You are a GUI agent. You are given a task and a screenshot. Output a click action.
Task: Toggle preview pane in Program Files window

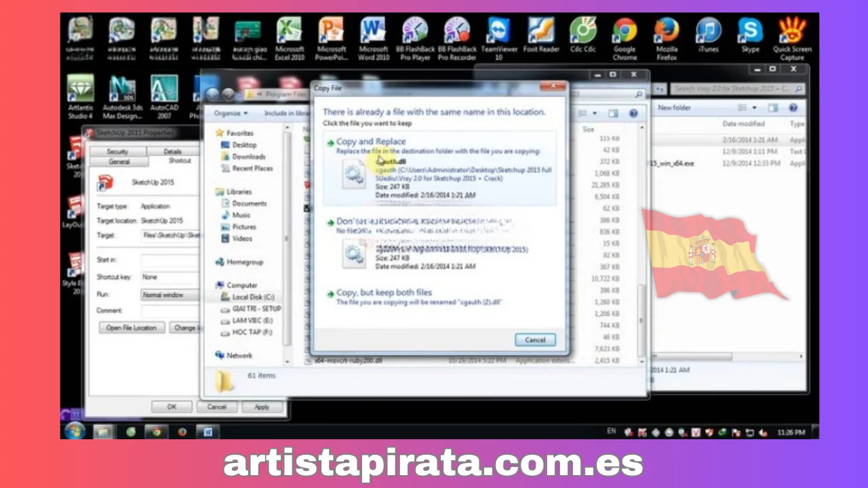(x=613, y=113)
